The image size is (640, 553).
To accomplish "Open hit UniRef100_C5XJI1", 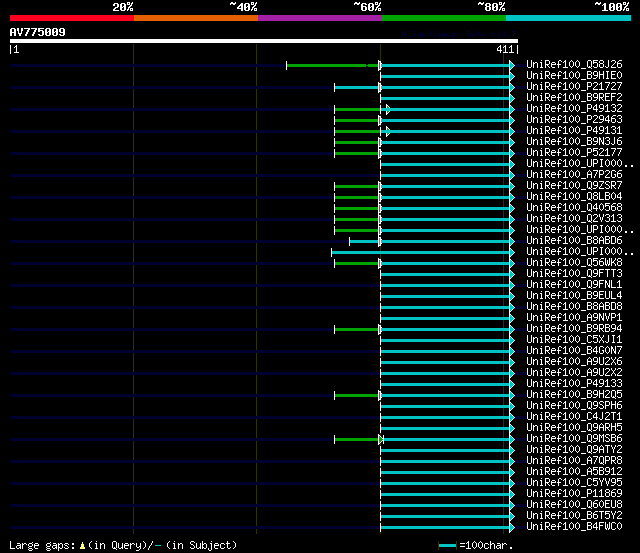I will [x=574, y=340].
